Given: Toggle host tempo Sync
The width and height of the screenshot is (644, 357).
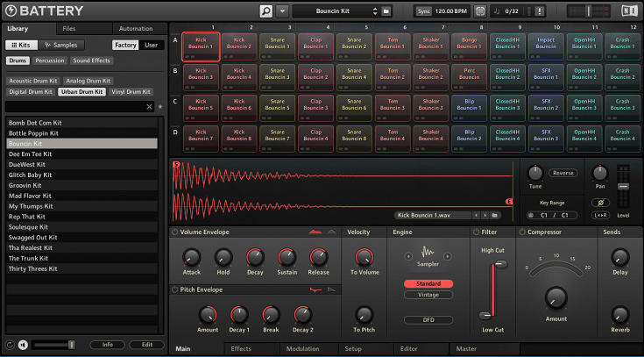Looking at the screenshot, I should [x=423, y=11].
